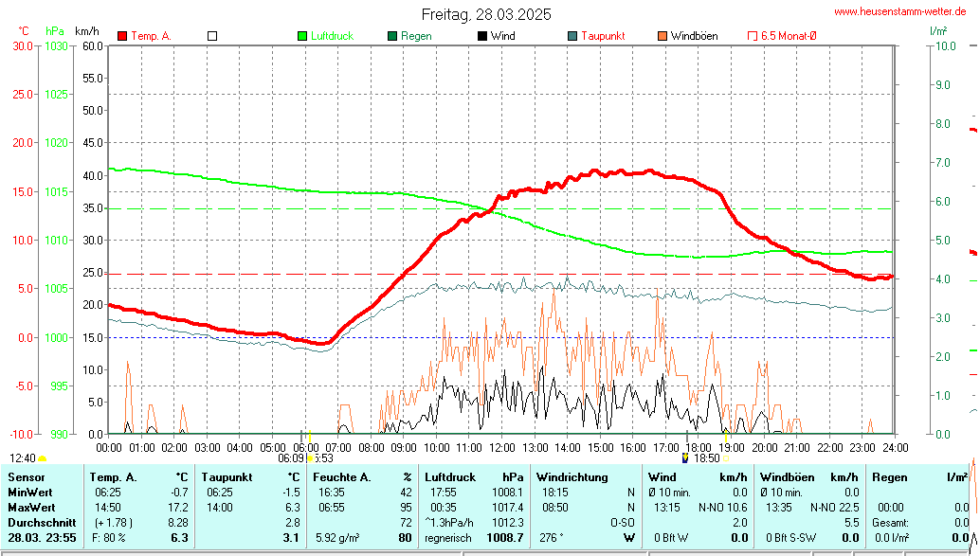Click the yellow moon marker beside 12:40
Image resolution: width=980 pixels, height=556 pixels.
43,457
